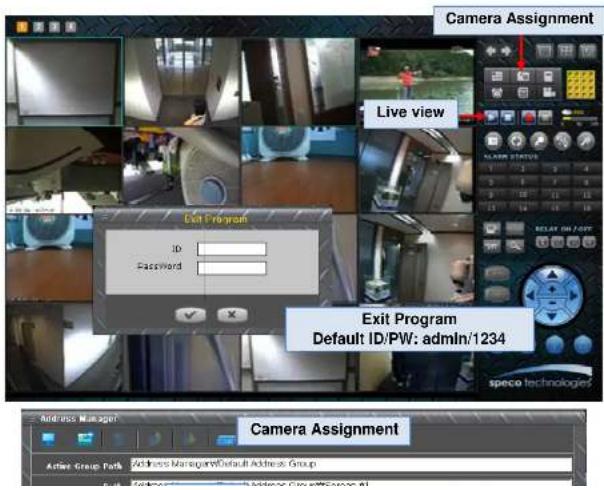Open the alarm bell icon in panel
The height and width of the screenshot is (490, 604).
click(497, 92)
